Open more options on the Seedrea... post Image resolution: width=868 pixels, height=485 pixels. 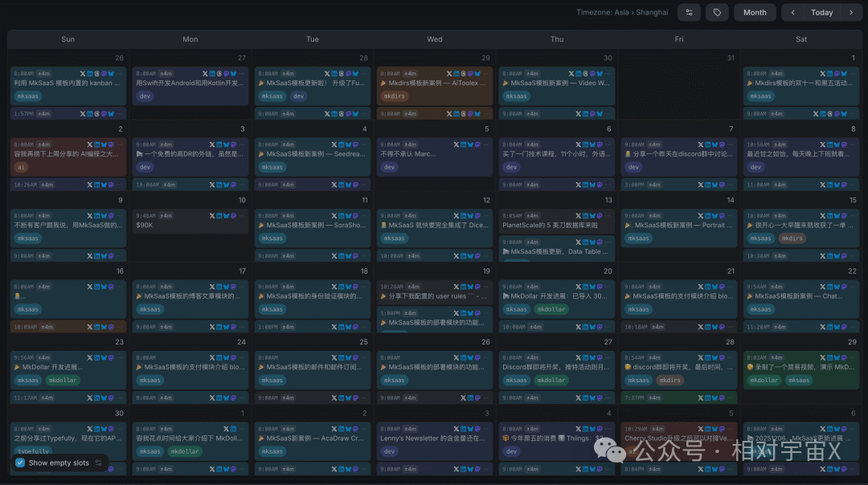(363, 145)
